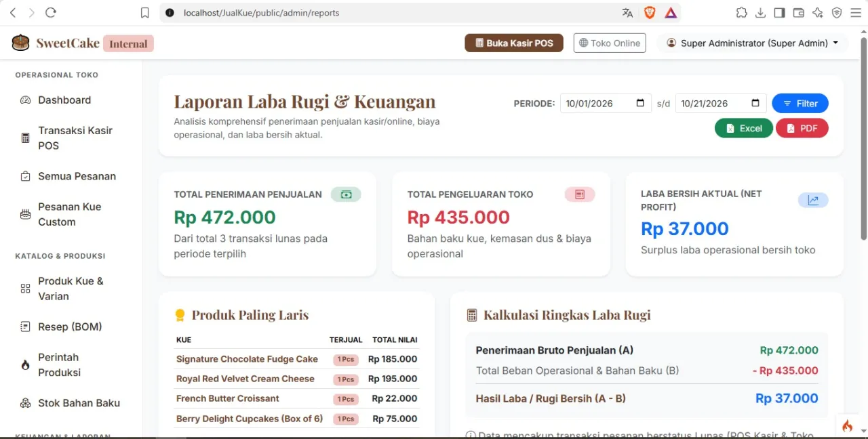This screenshot has width=868, height=439.
Task: Go back using the browser back arrow
Action: point(13,13)
